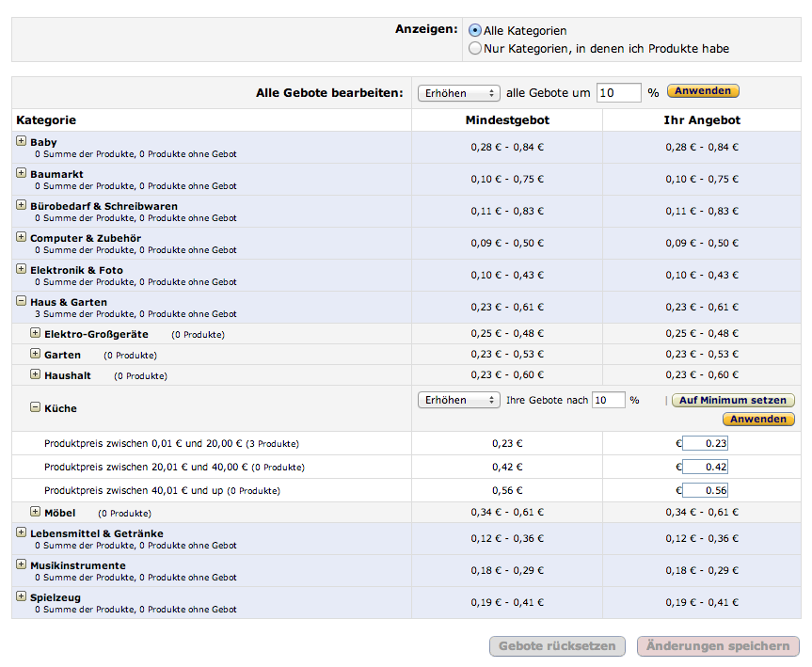Expand the Lebensmittel & Getränke category
Image resolution: width=812 pixels, height=667 pixels.
click(22, 532)
